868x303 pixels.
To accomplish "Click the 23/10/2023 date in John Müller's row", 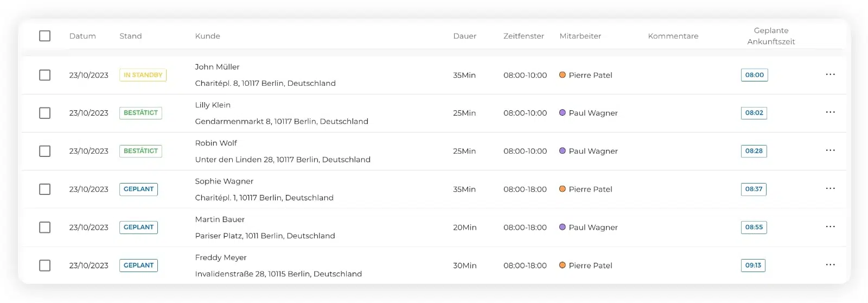I will click(88, 75).
